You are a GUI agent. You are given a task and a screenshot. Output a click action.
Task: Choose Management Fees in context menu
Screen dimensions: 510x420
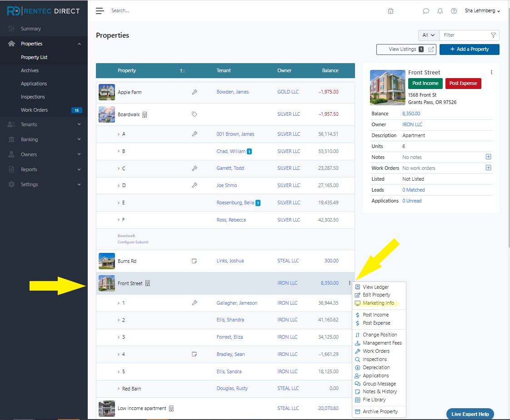[382, 343]
